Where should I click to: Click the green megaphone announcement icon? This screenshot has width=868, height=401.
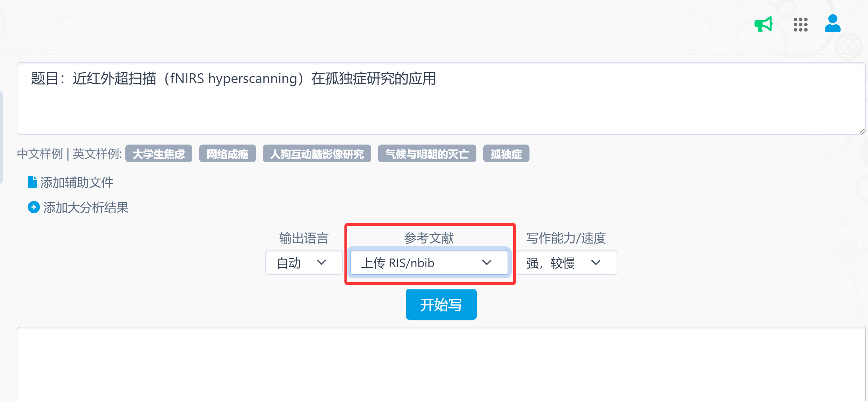(763, 24)
